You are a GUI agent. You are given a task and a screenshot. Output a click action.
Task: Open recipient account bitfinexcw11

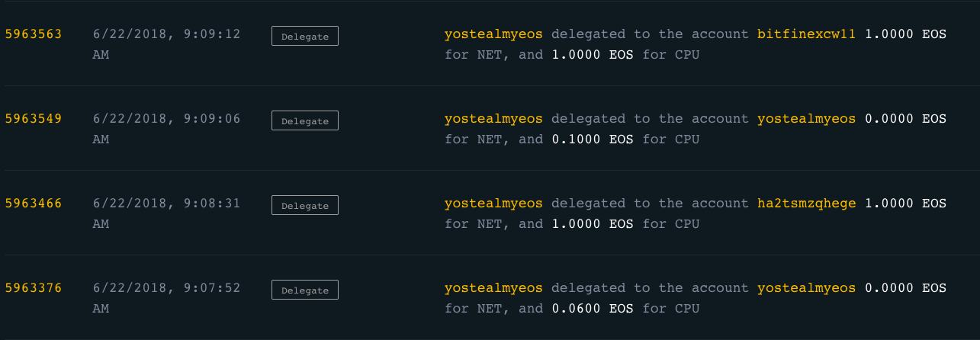coord(806,34)
